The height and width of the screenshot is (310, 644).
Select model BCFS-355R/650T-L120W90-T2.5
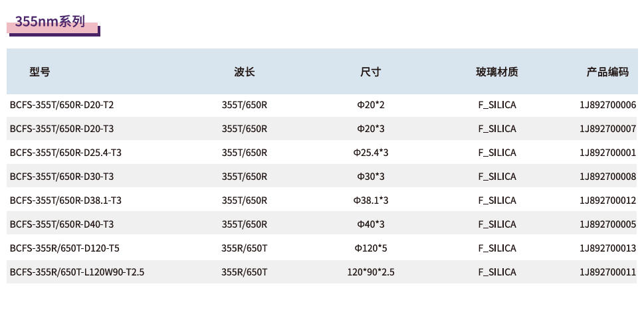77,272
